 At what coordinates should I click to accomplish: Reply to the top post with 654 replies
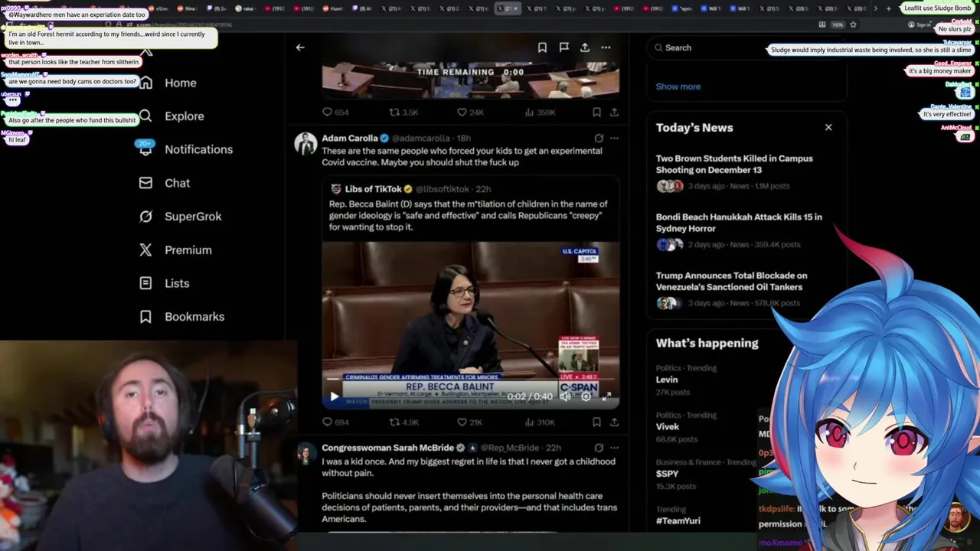pos(335,112)
